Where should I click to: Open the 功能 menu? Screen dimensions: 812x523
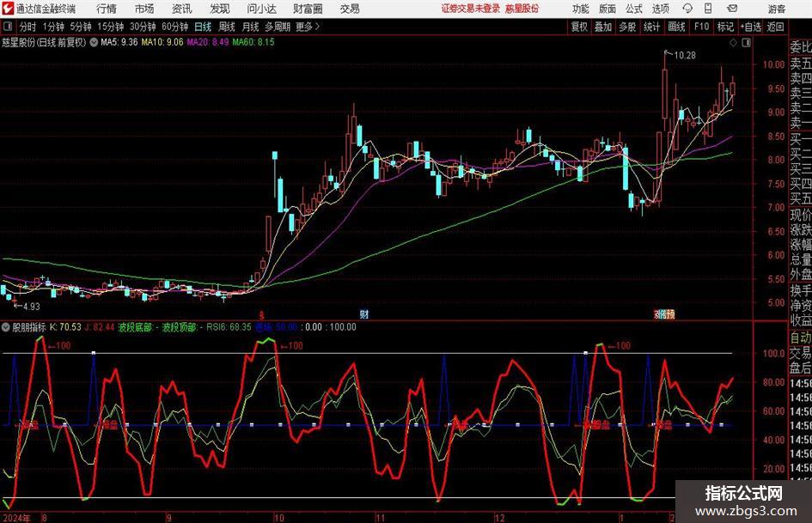pyautogui.click(x=581, y=9)
